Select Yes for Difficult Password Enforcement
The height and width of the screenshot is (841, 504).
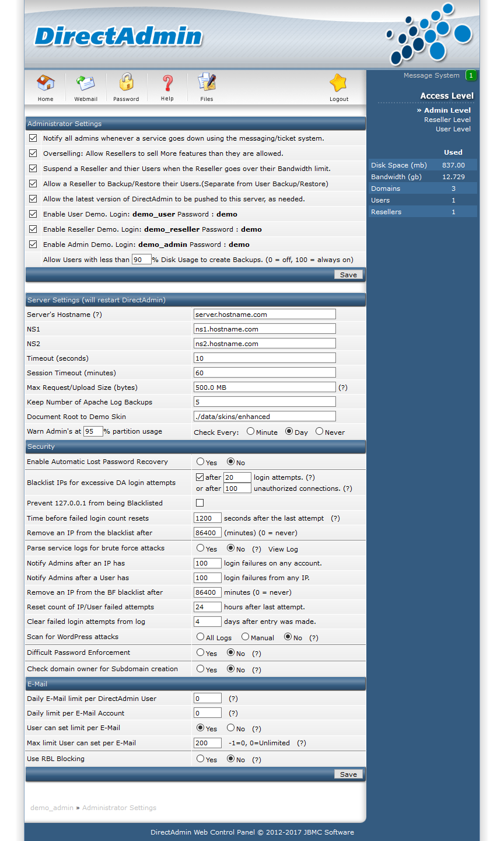pos(200,652)
